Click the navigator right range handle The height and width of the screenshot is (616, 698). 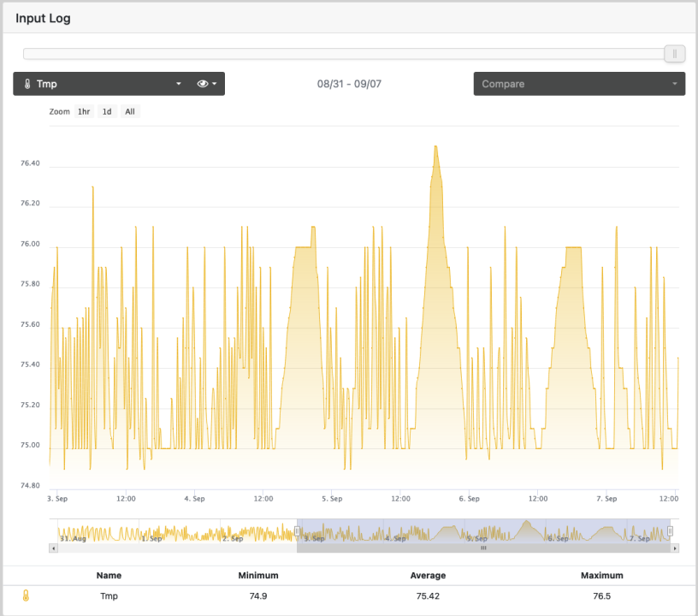[670, 531]
